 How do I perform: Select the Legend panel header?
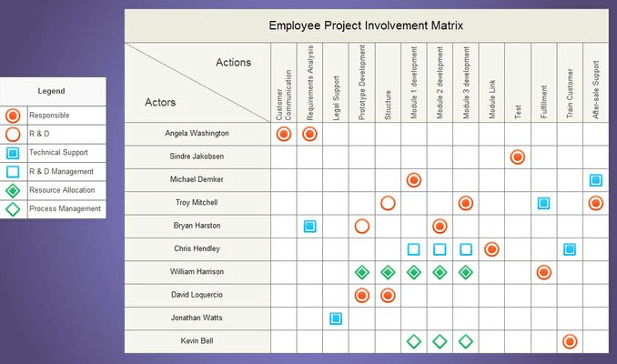(x=53, y=91)
